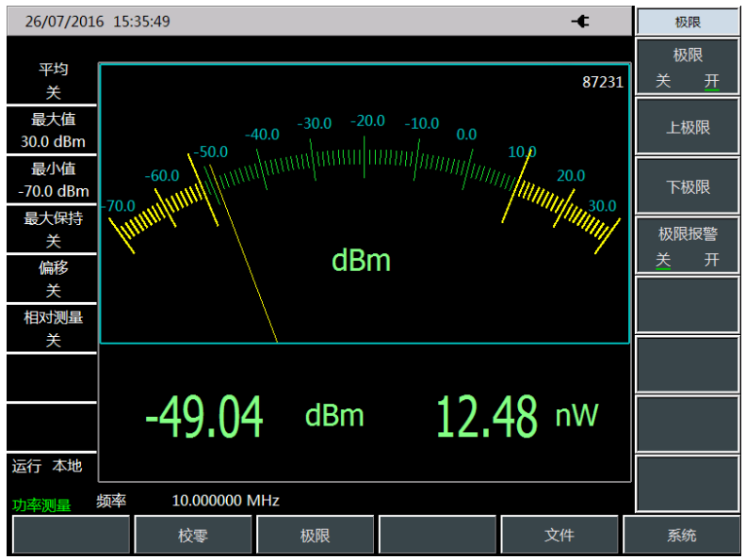This screenshot has height=560, width=746.
Task: Select the 最小值 -70.0 dBm setting
Action: pyautogui.click(x=52, y=180)
